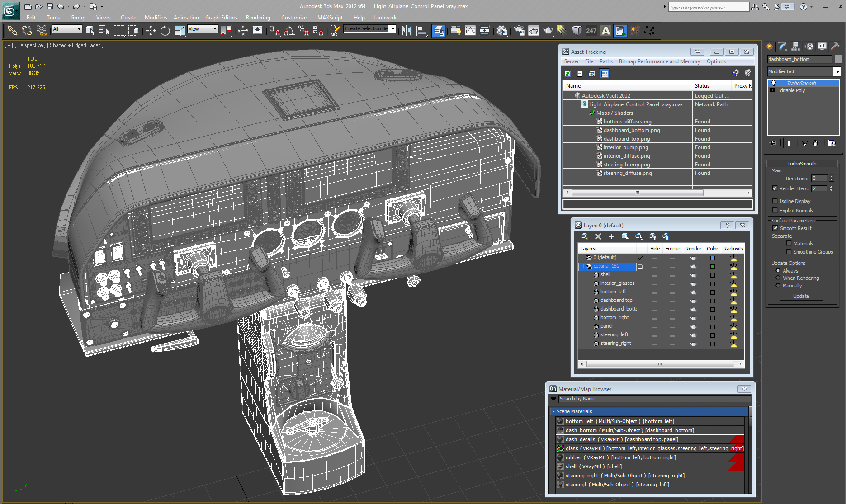
Task: Click Add Selected Objects plus icon
Action: tap(612, 236)
